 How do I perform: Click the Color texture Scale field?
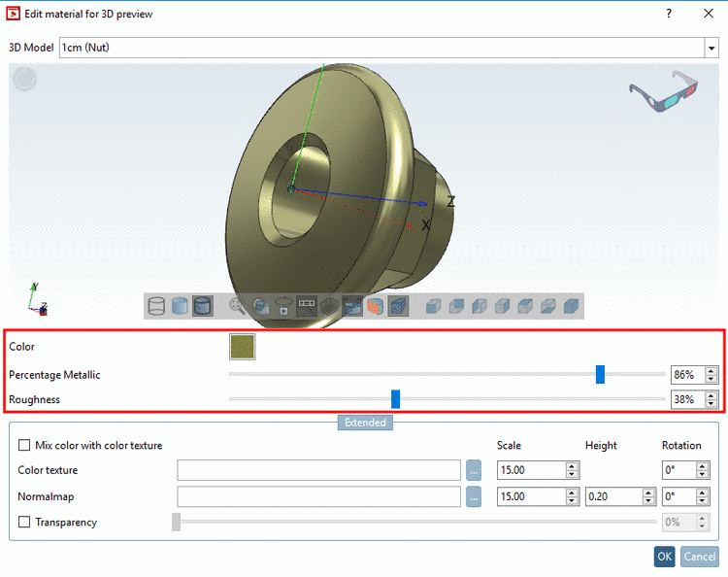[532, 470]
